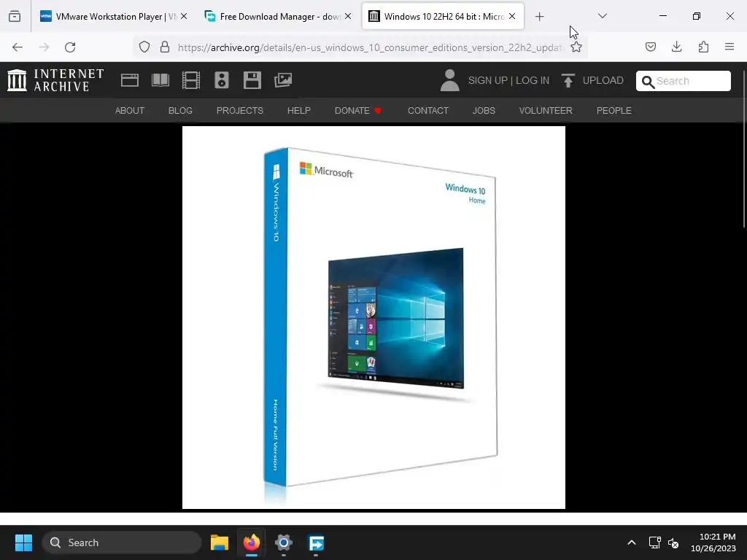
Task: Click the Firefox taskbar icon
Action: [252, 542]
